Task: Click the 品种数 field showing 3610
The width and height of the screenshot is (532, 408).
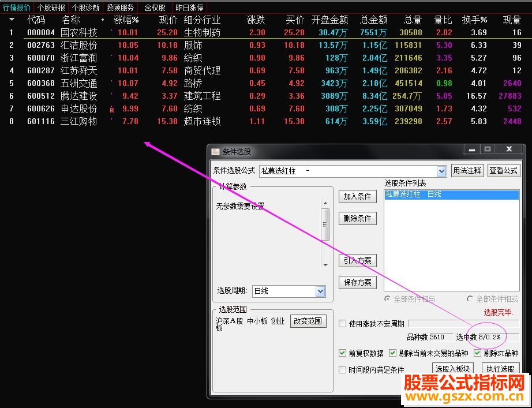Action: (x=441, y=337)
